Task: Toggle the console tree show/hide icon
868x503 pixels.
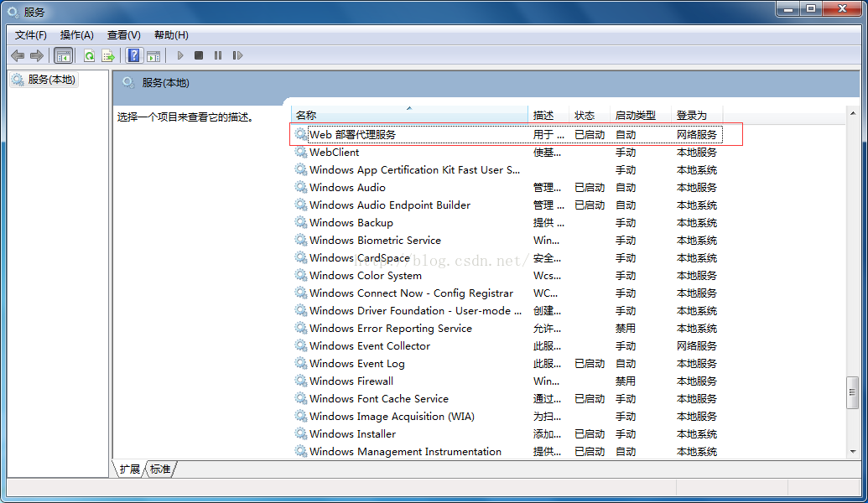Action: (x=63, y=55)
